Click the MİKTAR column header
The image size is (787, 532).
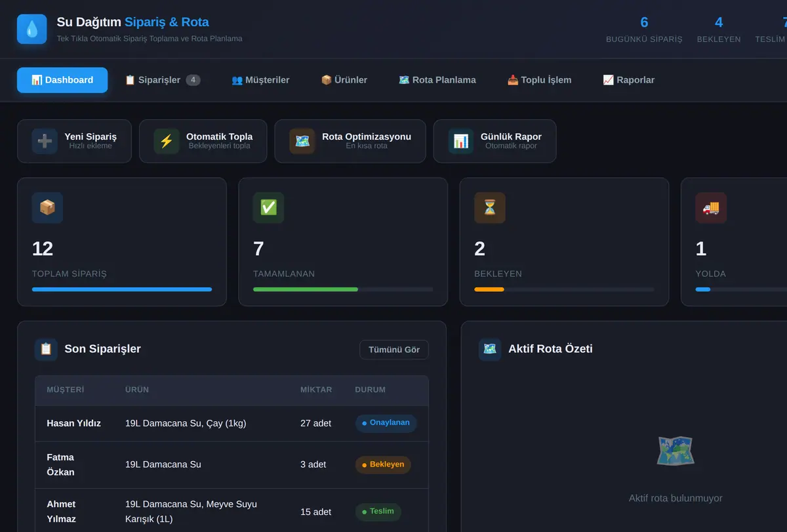(316, 390)
